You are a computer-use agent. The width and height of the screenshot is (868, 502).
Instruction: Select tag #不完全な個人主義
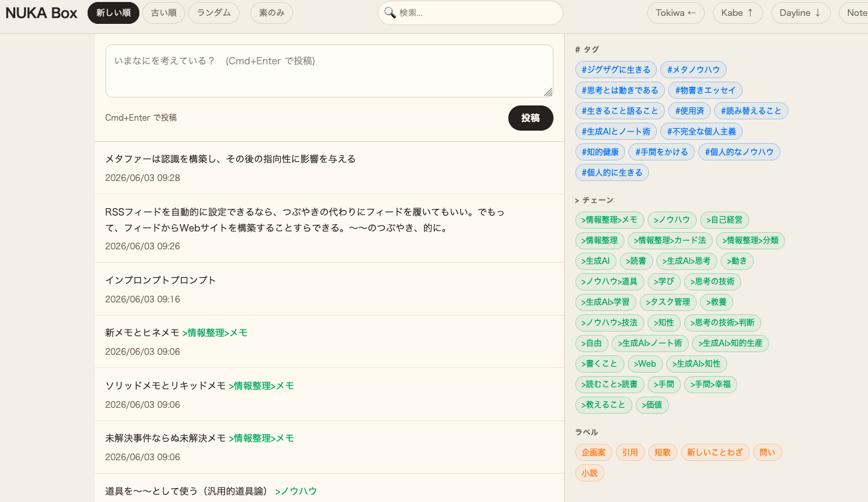pyautogui.click(x=701, y=131)
